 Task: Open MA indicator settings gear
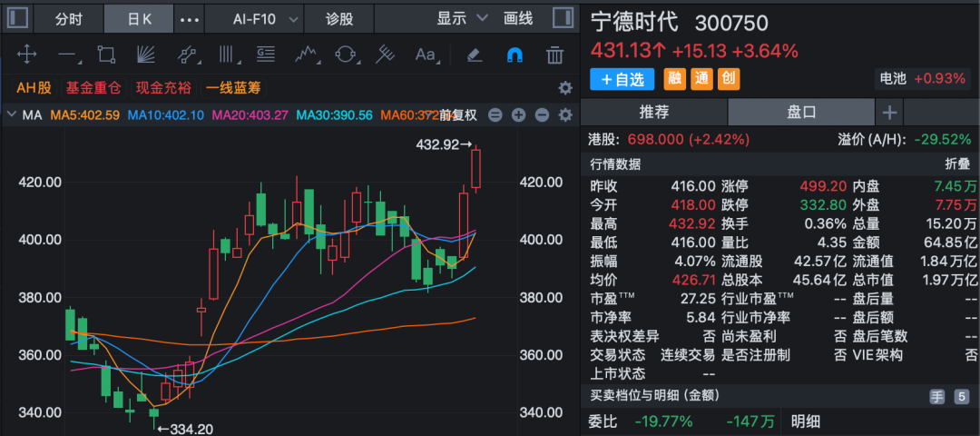click(565, 114)
